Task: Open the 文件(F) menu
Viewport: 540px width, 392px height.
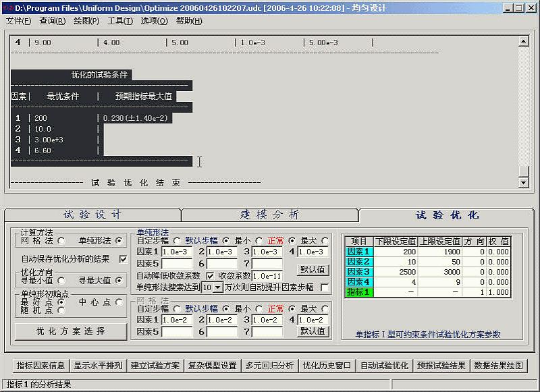Action: 18,21
